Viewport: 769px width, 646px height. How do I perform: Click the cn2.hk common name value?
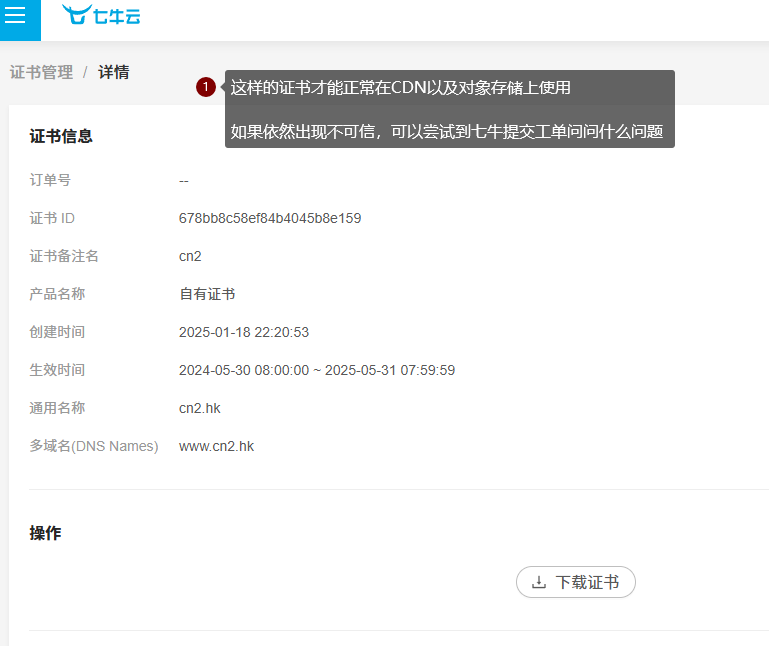[200, 408]
